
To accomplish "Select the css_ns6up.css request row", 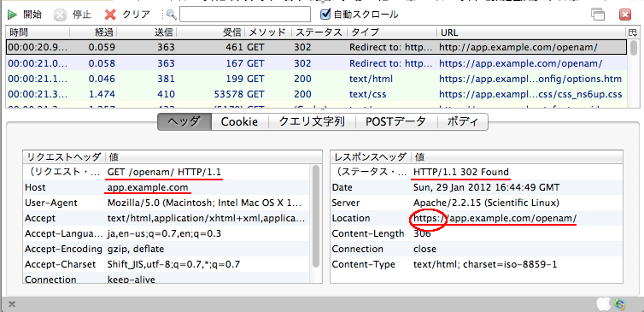I will 316,94.
